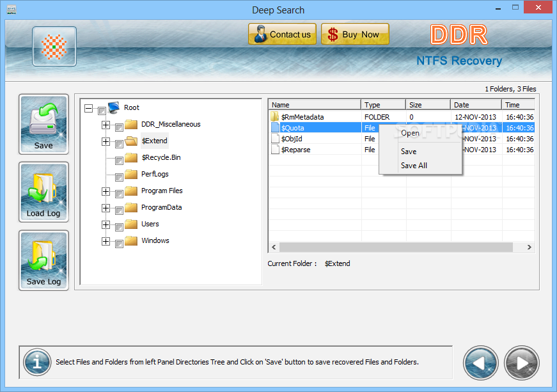Check the $Extend checkbox
Screen dimensions: 557x392
120,144
